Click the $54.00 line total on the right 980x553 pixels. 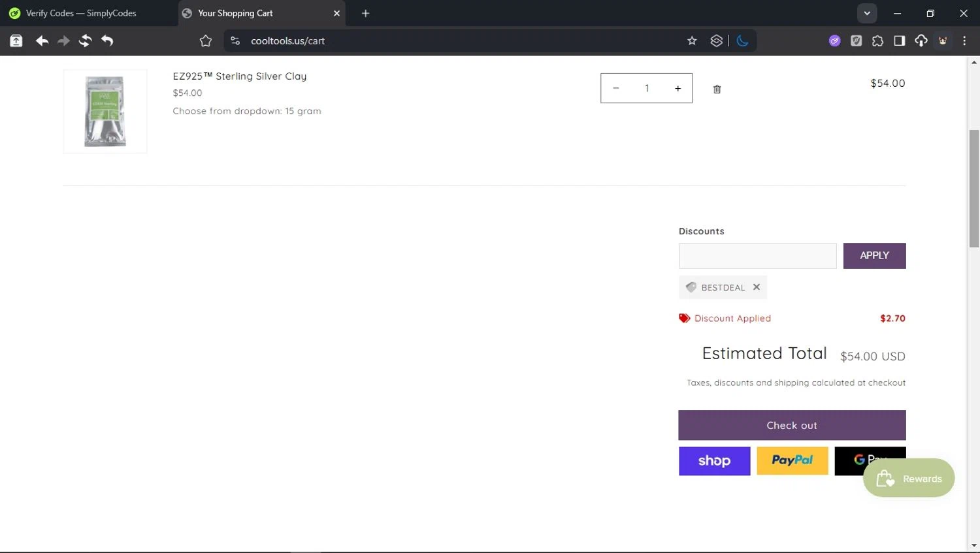887,83
